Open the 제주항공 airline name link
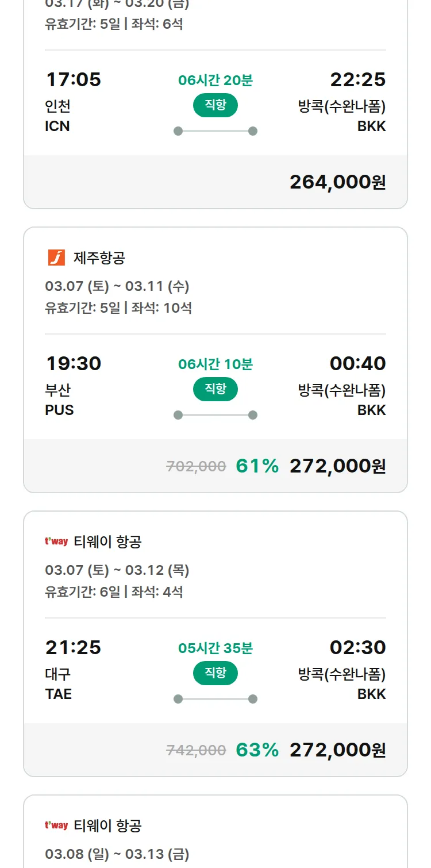Image resolution: width=431 pixels, height=868 pixels. (99, 258)
